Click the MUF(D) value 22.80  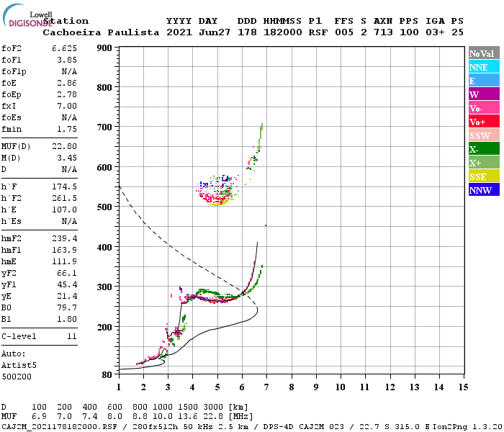pyautogui.click(x=64, y=146)
